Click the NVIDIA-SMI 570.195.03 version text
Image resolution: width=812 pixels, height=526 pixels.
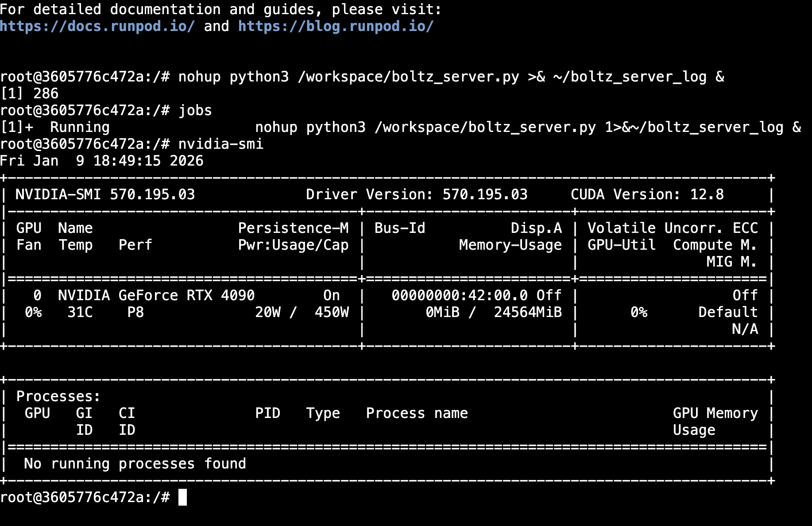tap(105, 194)
